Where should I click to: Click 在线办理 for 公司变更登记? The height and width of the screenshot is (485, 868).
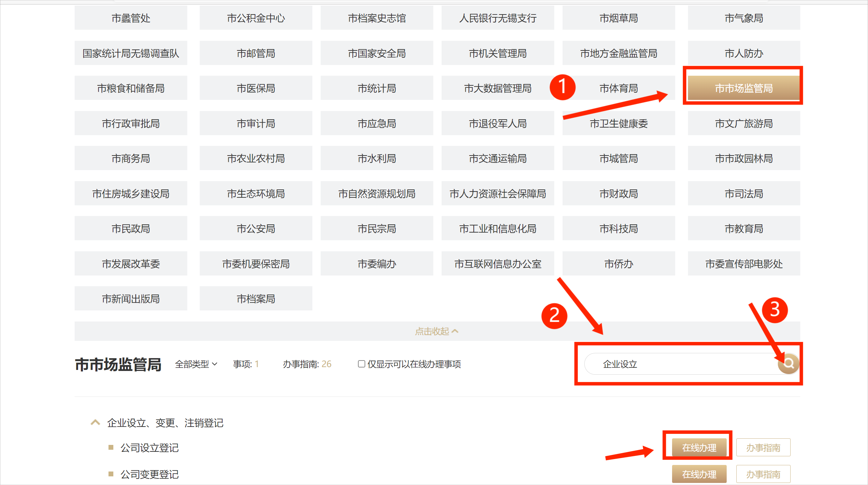[699, 474]
